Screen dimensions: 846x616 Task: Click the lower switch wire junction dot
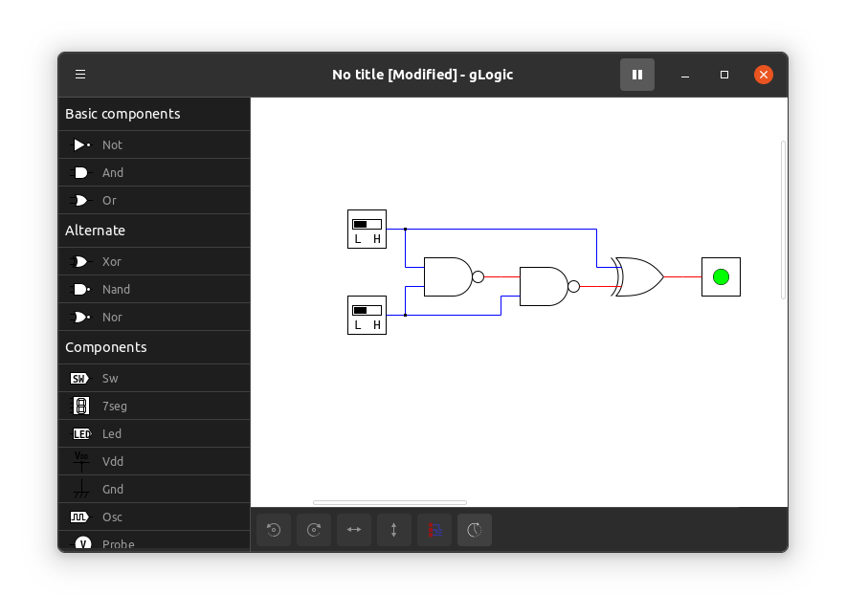(x=405, y=315)
